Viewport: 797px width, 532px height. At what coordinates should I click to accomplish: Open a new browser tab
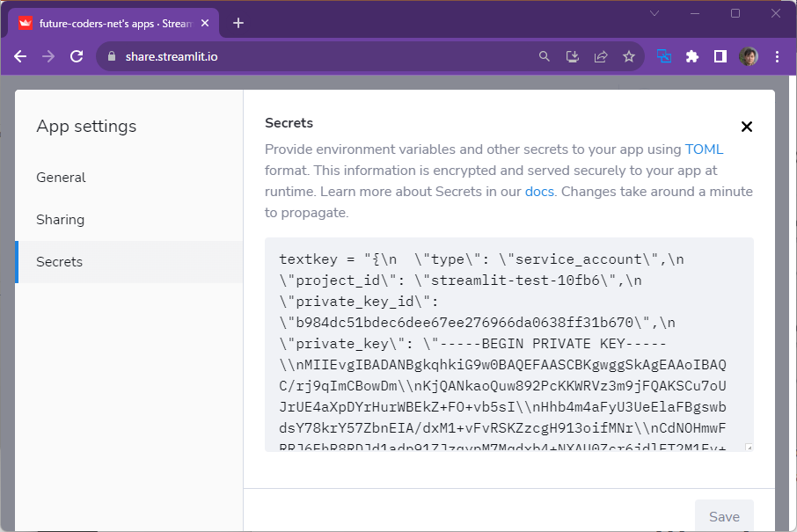(238, 23)
